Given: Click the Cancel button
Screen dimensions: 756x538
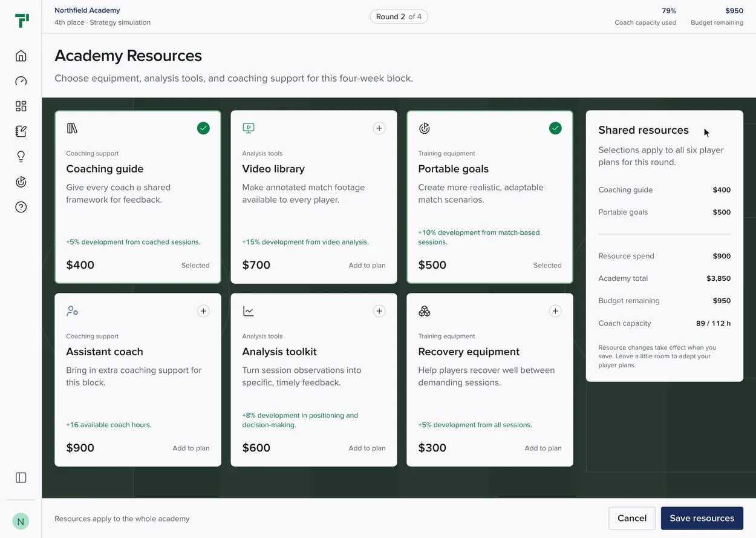Looking at the screenshot, I should (632, 518).
